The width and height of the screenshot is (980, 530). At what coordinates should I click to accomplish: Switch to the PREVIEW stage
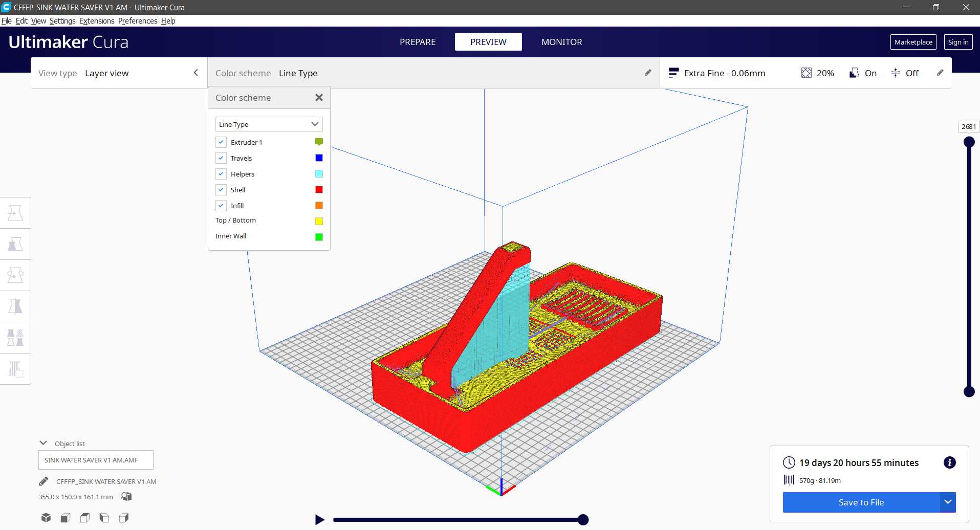click(488, 42)
